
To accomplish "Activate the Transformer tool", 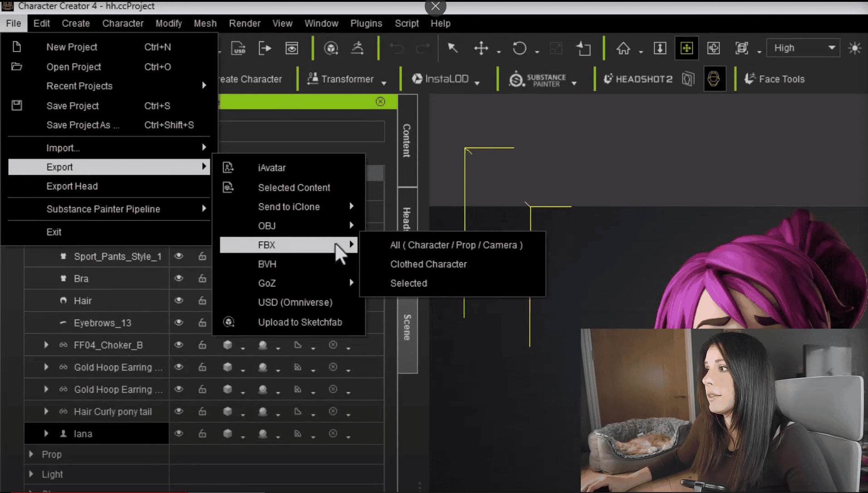I will click(346, 79).
